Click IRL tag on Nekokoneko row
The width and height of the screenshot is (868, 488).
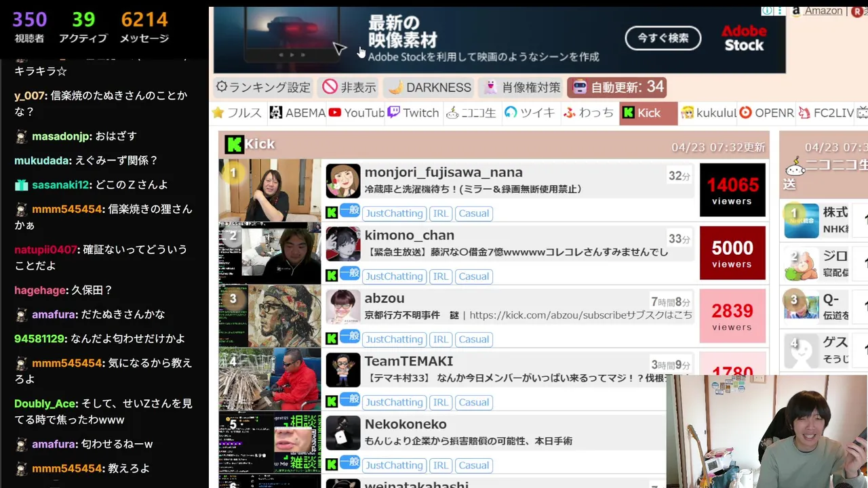[441, 465]
